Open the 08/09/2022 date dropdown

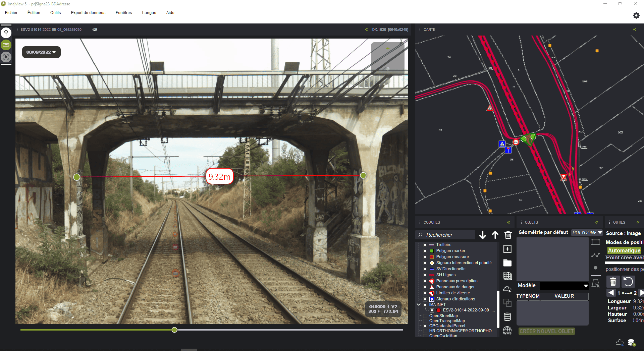click(41, 52)
